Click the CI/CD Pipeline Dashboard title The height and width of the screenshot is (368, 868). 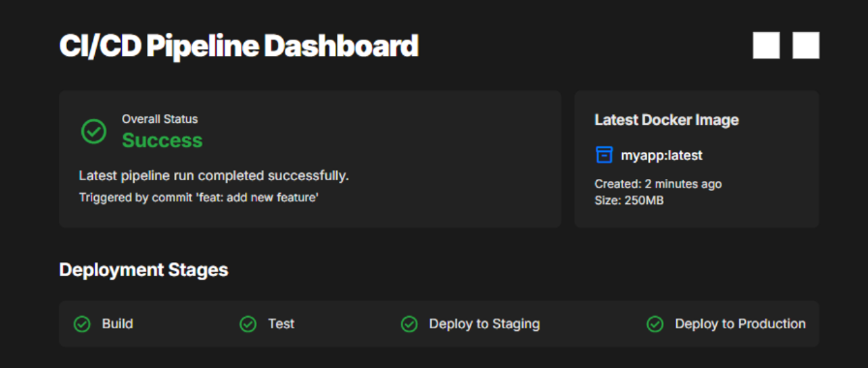pyautogui.click(x=238, y=46)
